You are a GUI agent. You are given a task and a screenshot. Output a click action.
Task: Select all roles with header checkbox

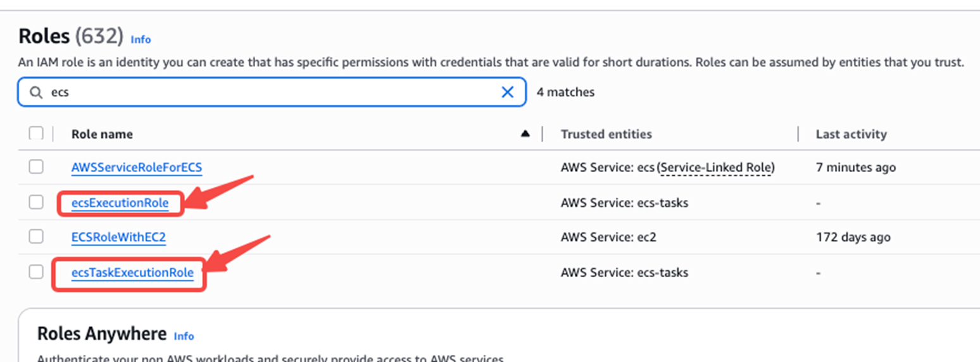[x=36, y=134]
